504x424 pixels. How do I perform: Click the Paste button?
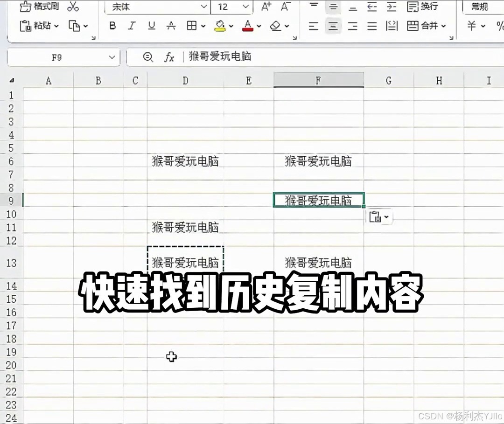pyautogui.click(x=35, y=26)
